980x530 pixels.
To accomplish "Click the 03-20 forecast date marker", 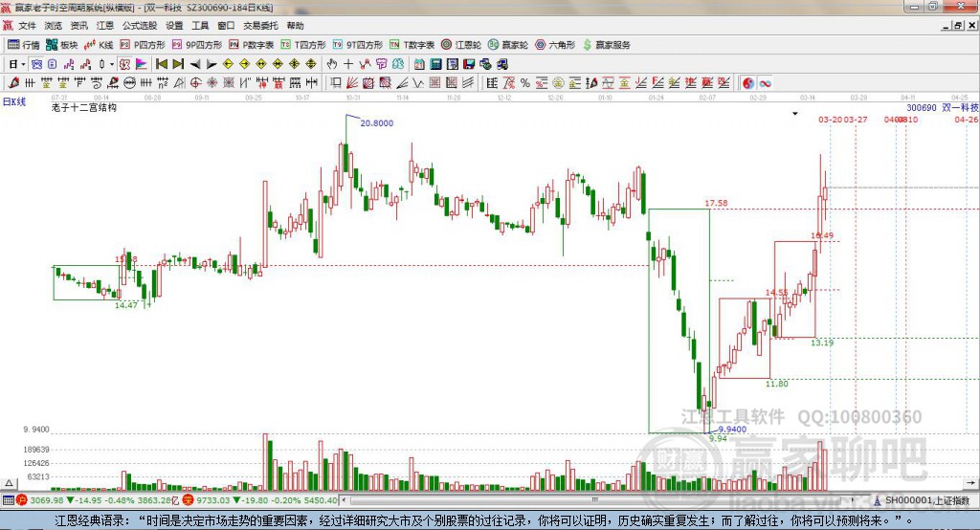I will pyautogui.click(x=831, y=120).
